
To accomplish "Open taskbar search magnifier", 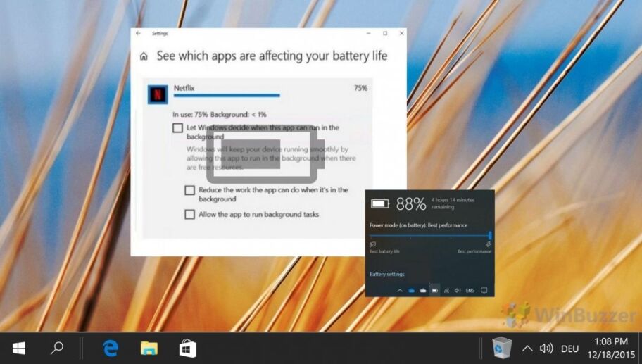I will pos(57,348).
